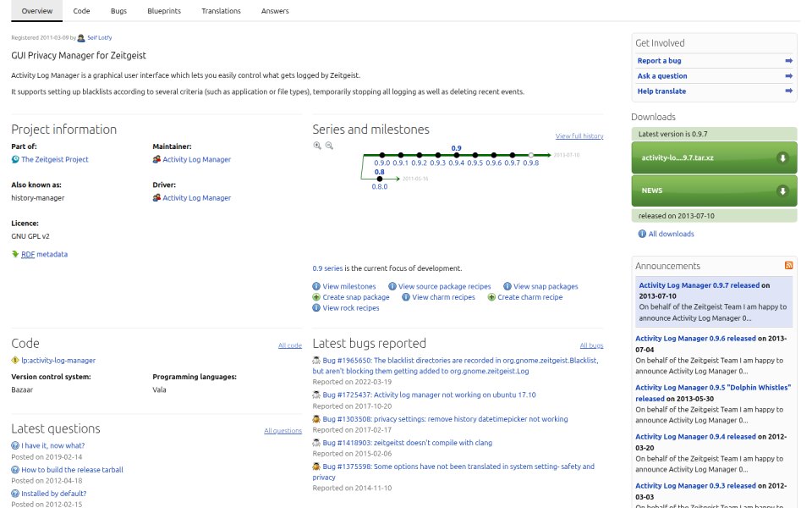
Task: Click the Help translate link
Action: point(661,91)
